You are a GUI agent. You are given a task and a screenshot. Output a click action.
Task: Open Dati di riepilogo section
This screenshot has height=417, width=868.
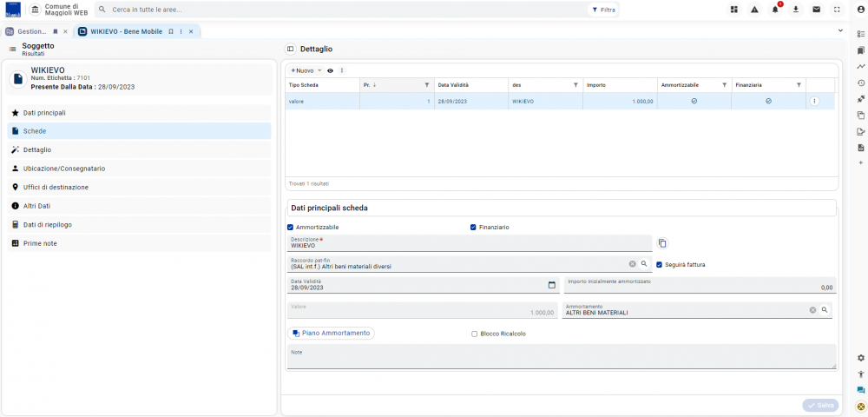[140, 224]
